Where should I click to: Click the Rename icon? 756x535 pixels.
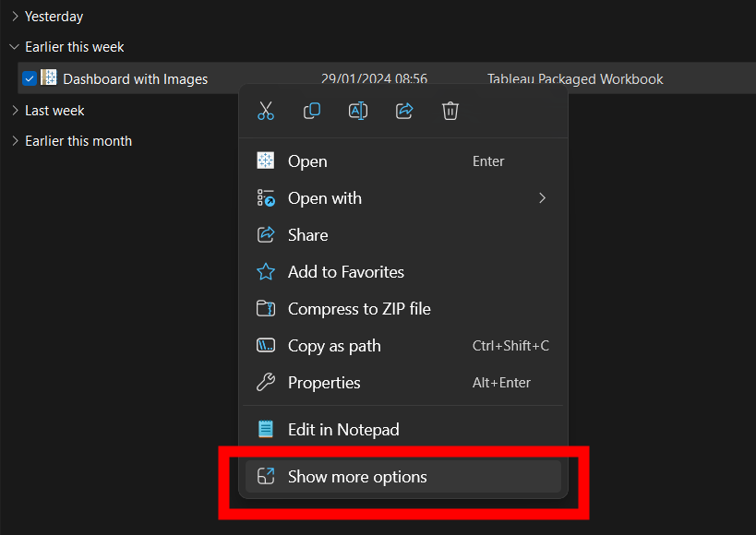358,111
